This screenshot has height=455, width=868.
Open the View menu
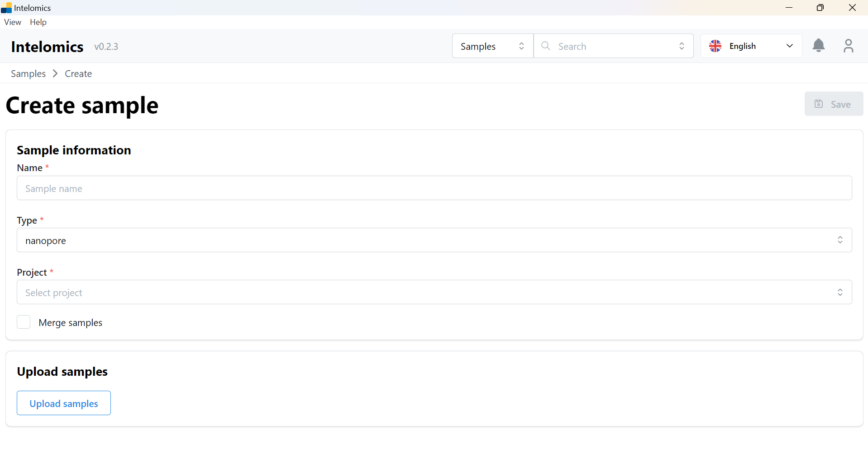coord(13,22)
